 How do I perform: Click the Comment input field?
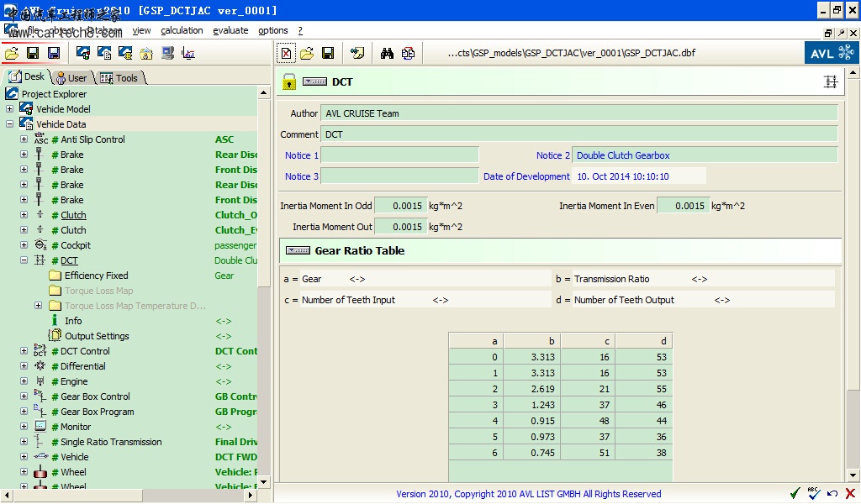click(579, 134)
